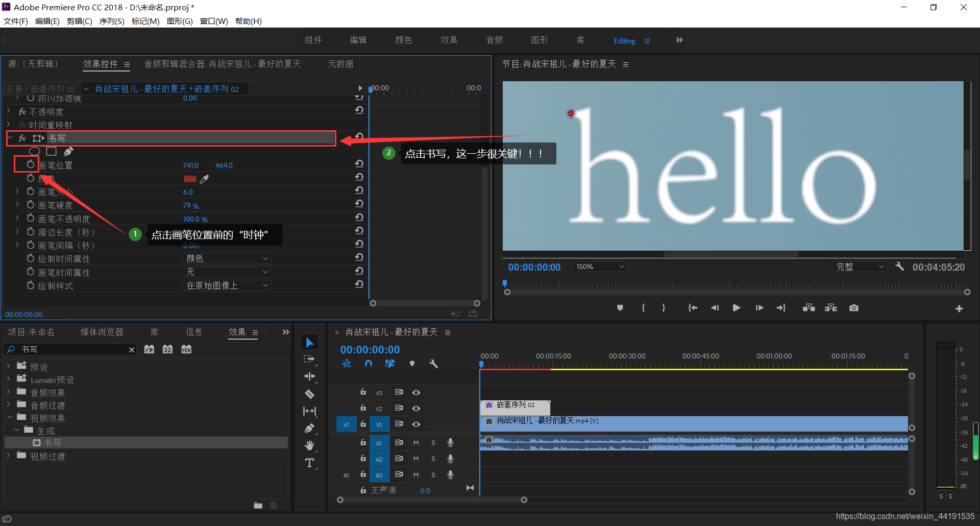The image size is (980, 526).
Task: Toggle V2 track output eye
Action: click(x=416, y=409)
